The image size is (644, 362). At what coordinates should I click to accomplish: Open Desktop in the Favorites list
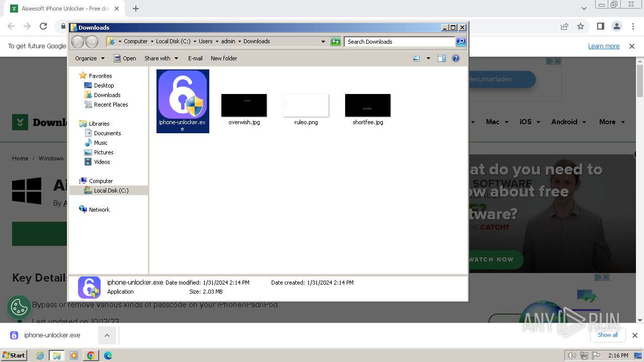click(x=104, y=85)
